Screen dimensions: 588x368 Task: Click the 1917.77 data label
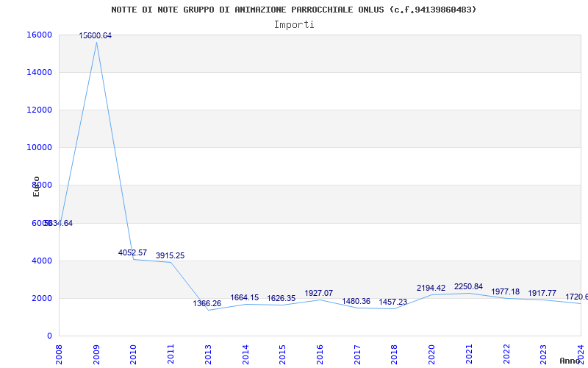click(542, 293)
